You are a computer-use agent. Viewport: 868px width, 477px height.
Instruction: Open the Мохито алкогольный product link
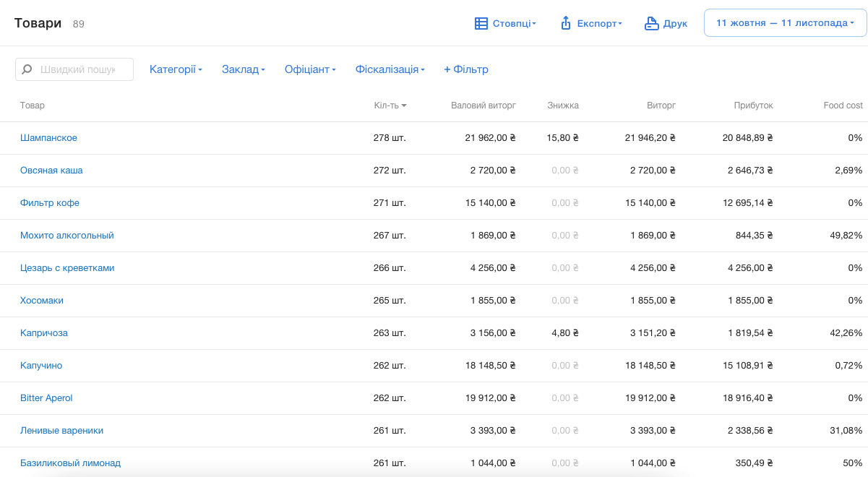(67, 236)
